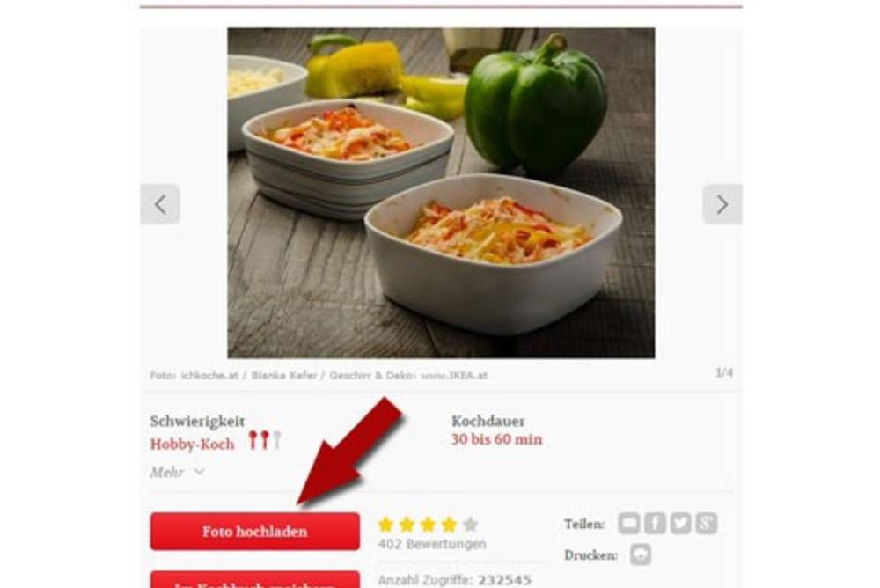Rate the recipe three stars

click(x=429, y=525)
